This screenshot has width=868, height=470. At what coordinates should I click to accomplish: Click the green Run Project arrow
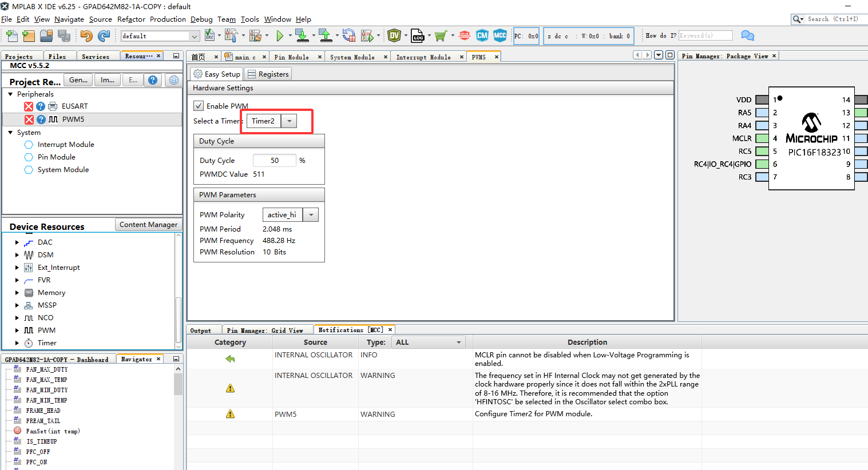coord(280,35)
